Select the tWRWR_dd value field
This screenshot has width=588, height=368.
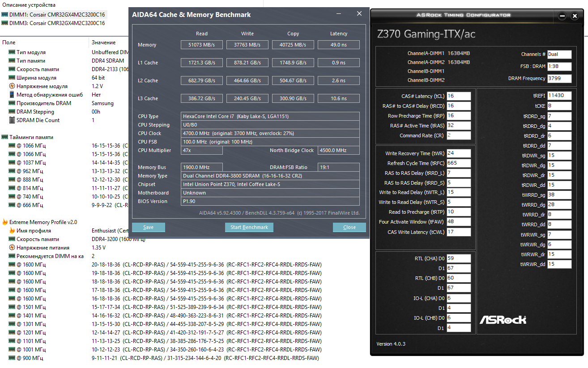pos(559,264)
